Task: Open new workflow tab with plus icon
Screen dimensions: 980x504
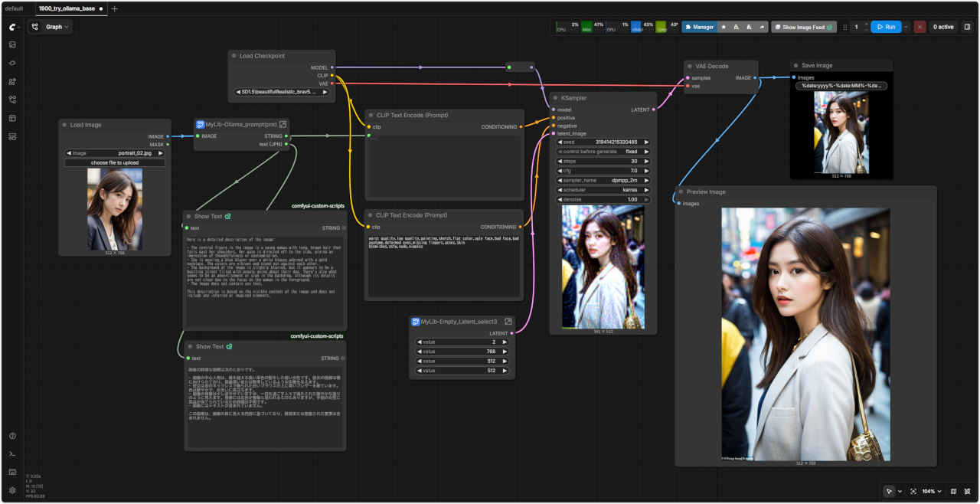Action: click(x=114, y=8)
